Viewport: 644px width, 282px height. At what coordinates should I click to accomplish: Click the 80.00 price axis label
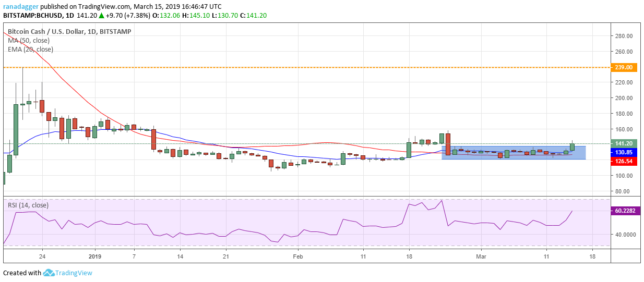[x=622, y=191]
